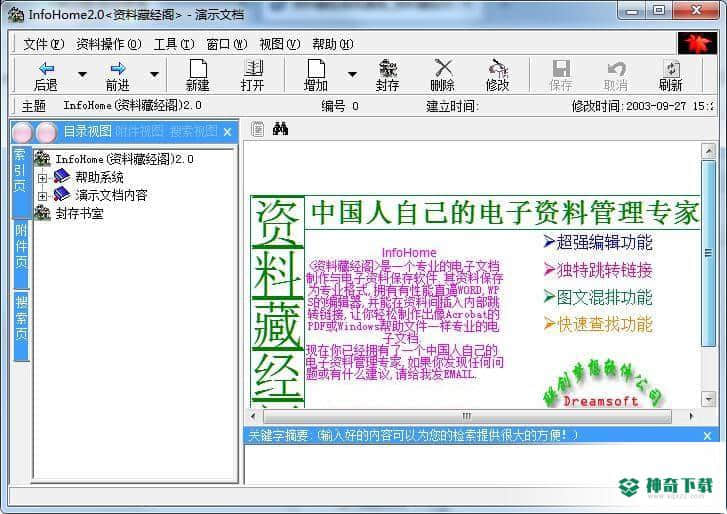Click the 刷新 refresh toolbar icon

pos(671,69)
